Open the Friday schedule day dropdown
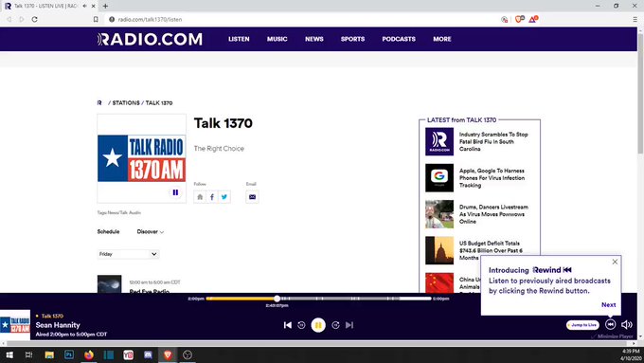The height and width of the screenshot is (363, 644). tap(128, 254)
